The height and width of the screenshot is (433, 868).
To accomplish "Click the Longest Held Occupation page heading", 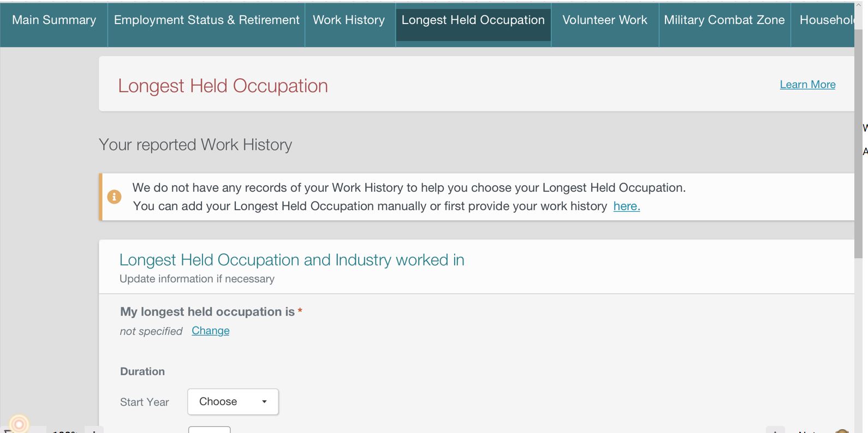I will [x=223, y=86].
